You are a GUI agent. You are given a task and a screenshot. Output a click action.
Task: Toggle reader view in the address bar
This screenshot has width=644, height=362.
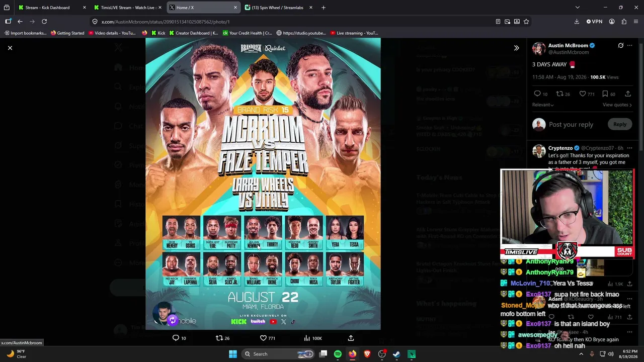[498, 22]
